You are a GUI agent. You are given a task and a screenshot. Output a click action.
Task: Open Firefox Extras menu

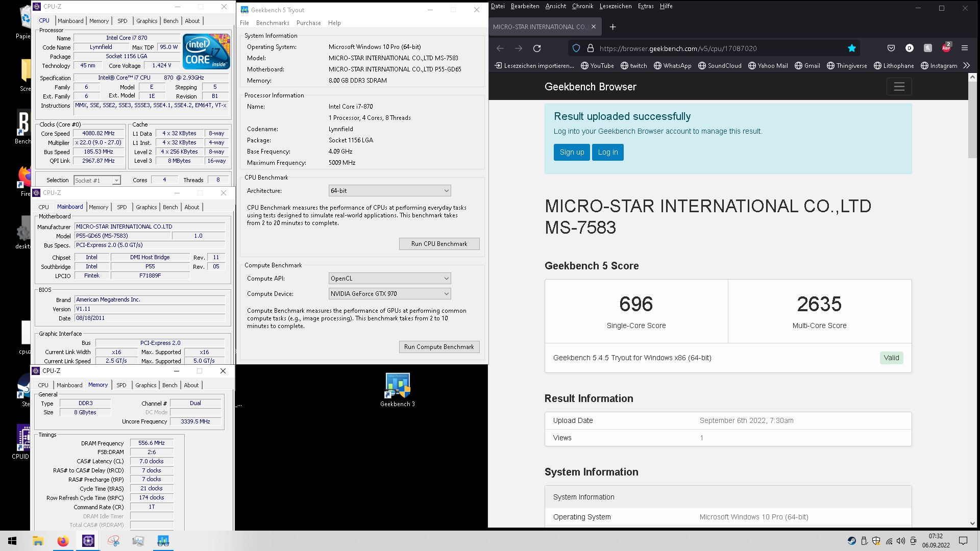point(646,6)
